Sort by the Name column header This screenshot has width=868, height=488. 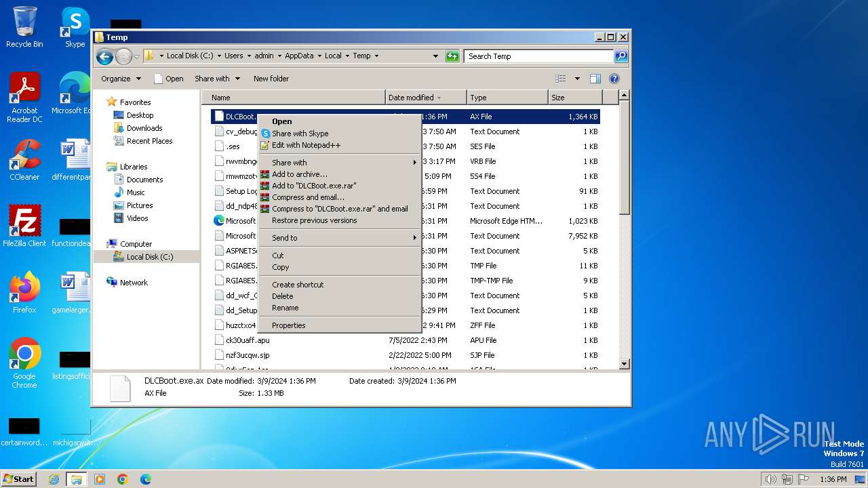(294, 98)
